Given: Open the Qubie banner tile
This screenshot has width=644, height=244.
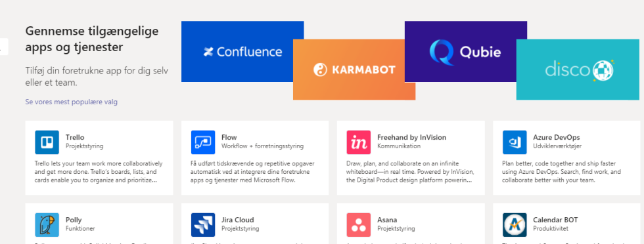Looking at the screenshot, I should pos(466,51).
